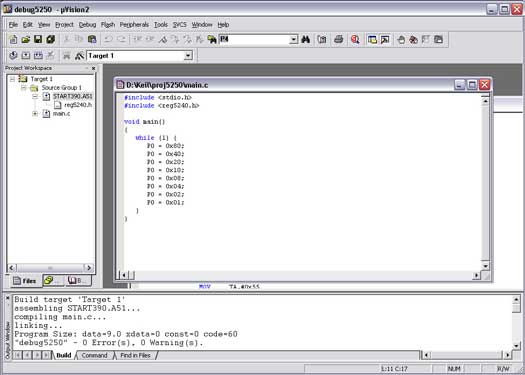Click the Print icon
Image resolution: width=525 pixels, height=375 pixels.
click(338, 40)
